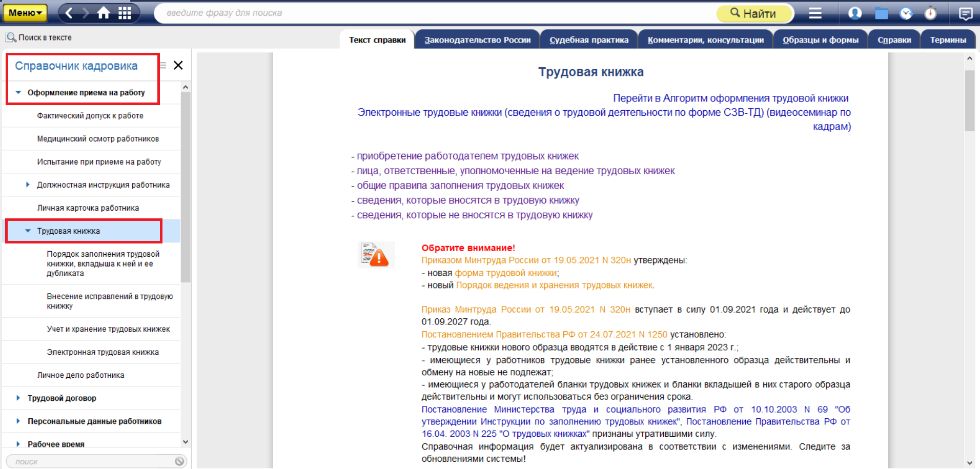Open the stopwatch icon in toolbar
The height and width of the screenshot is (469, 980).
tap(930, 13)
